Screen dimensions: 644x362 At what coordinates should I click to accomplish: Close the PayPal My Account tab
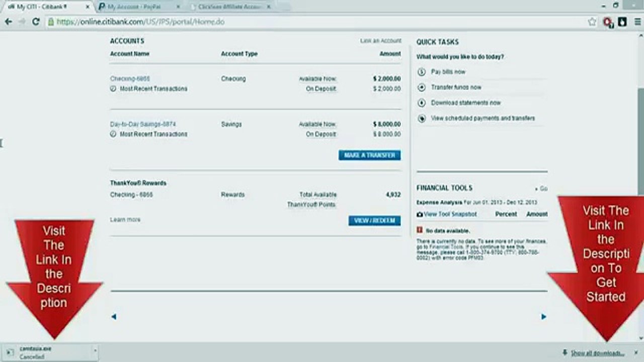(178, 7)
